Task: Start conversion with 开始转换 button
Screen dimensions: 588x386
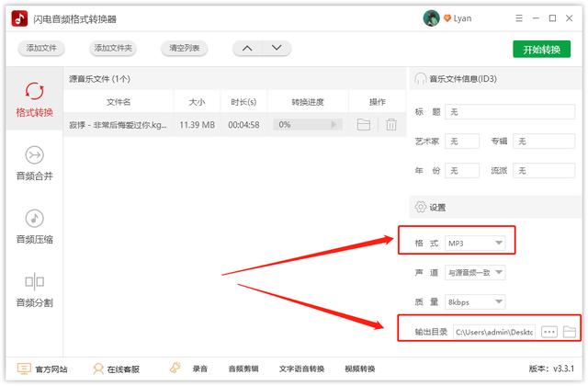Action: [541, 49]
